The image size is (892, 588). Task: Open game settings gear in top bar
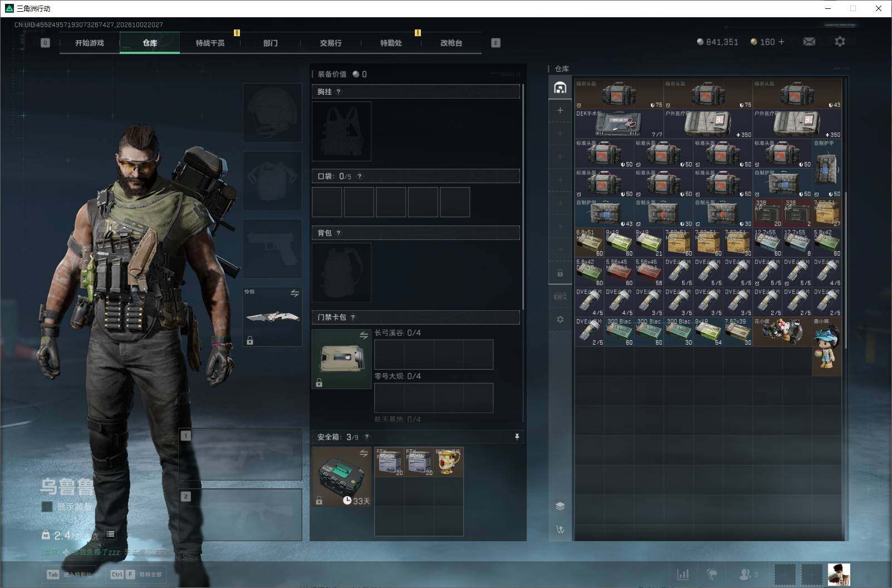(x=840, y=41)
